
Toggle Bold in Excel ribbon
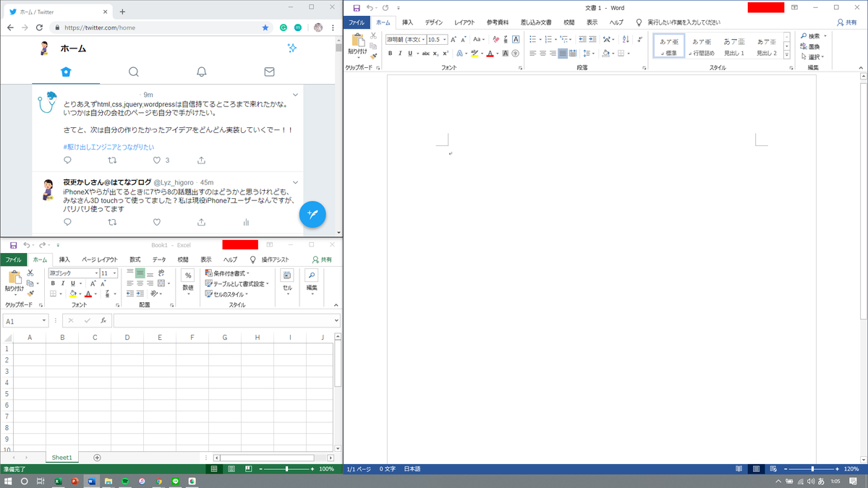click(x=53, y=283)
